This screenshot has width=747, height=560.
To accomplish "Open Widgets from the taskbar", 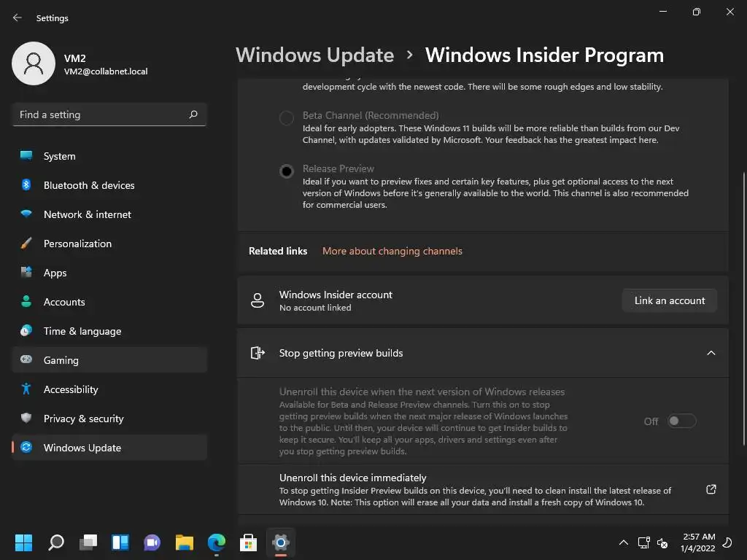I will (x=120, y=542).
